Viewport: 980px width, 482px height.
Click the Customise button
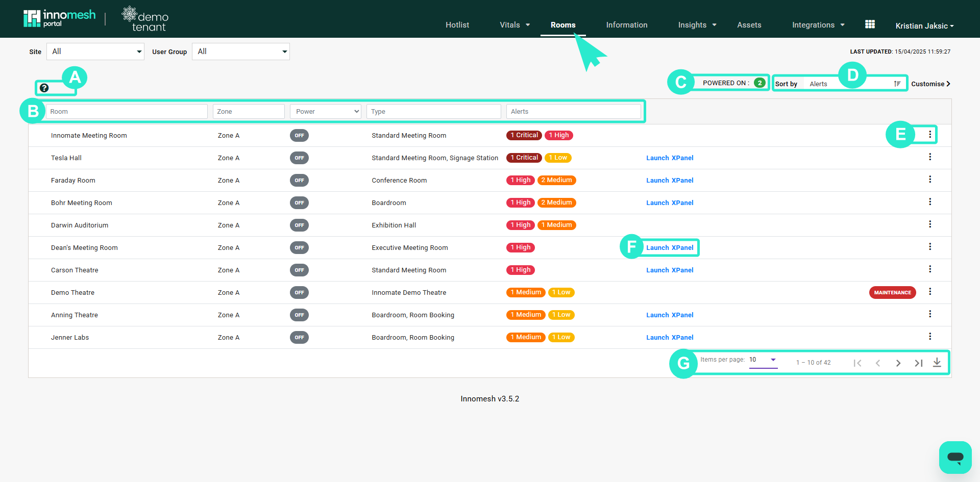point(930,84)
